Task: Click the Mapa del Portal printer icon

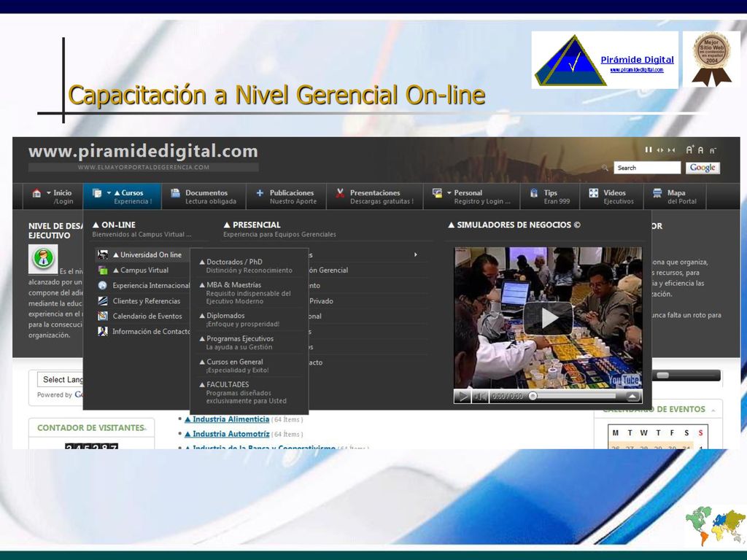Action: [x=657, y=192]
